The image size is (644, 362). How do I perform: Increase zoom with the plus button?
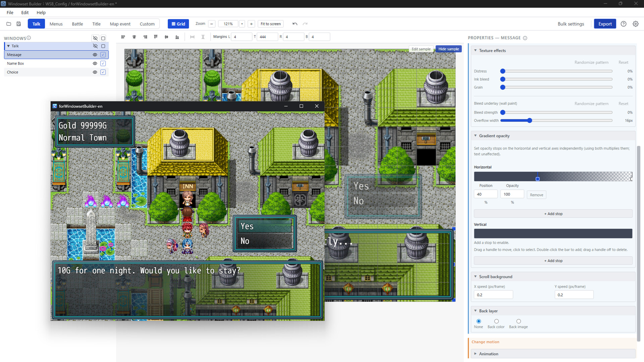251,24
